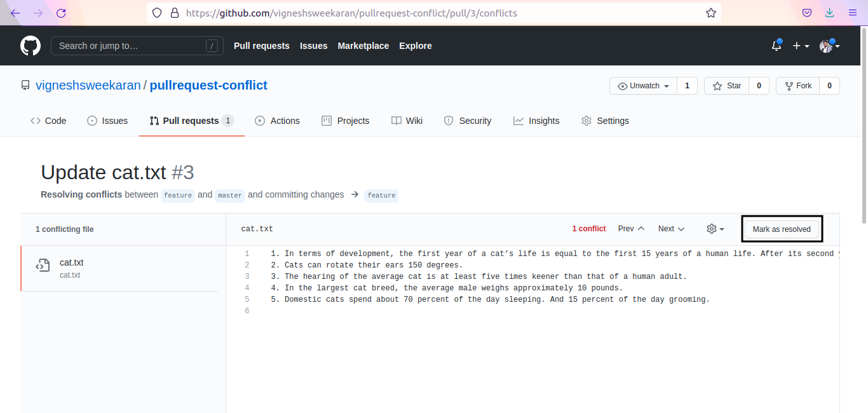This screenshot has width=868, height=413.
Task: Open Marketplace from the top nav
Action: pos(363,45)
